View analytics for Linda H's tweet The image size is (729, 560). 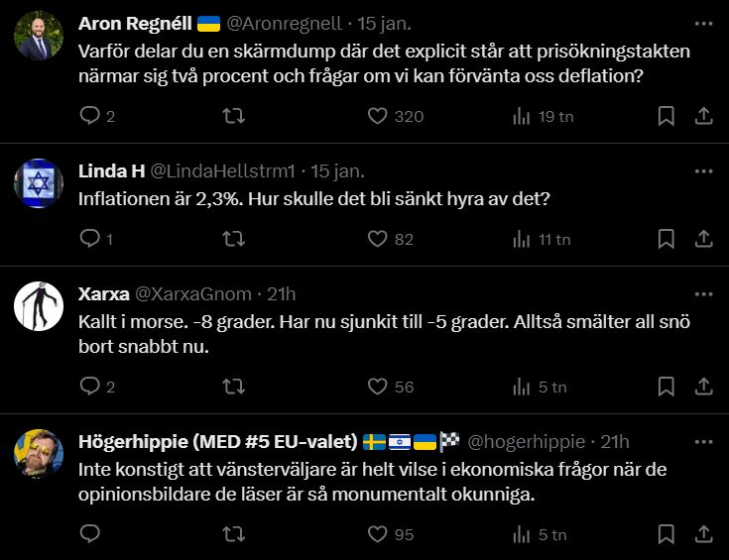coord(521,239)
